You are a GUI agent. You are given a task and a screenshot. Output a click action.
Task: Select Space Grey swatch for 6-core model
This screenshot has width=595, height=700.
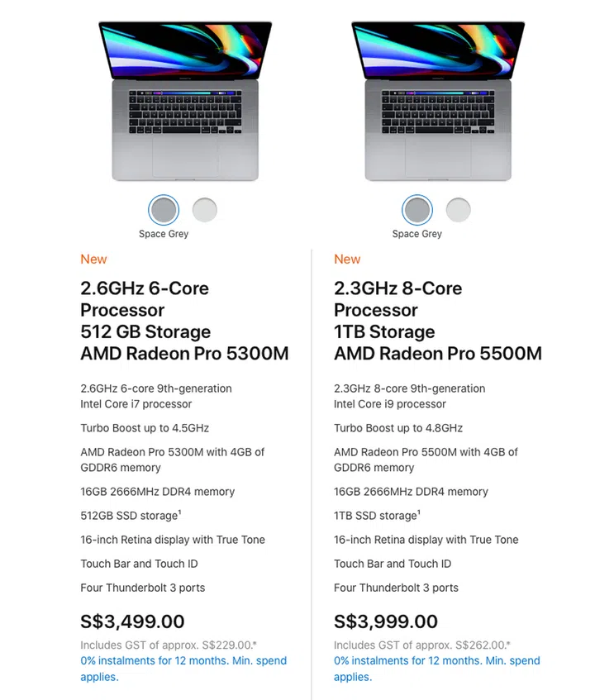164,210
